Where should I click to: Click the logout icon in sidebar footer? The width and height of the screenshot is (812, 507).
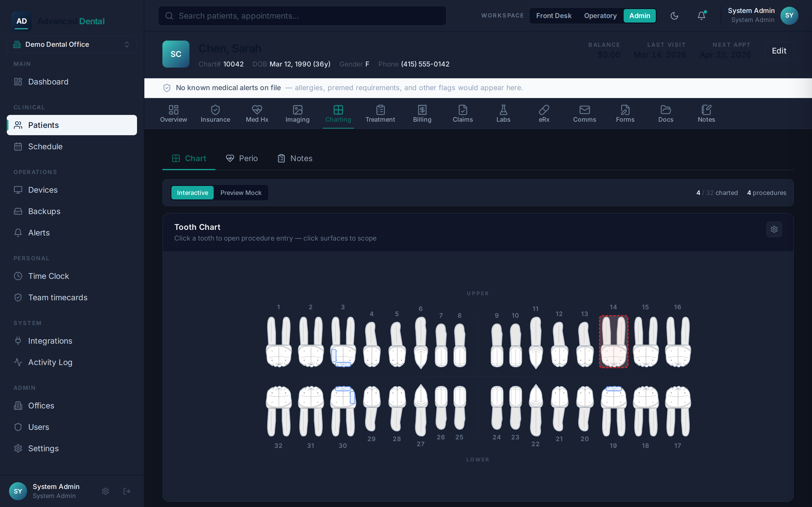(x=127, y=491)
